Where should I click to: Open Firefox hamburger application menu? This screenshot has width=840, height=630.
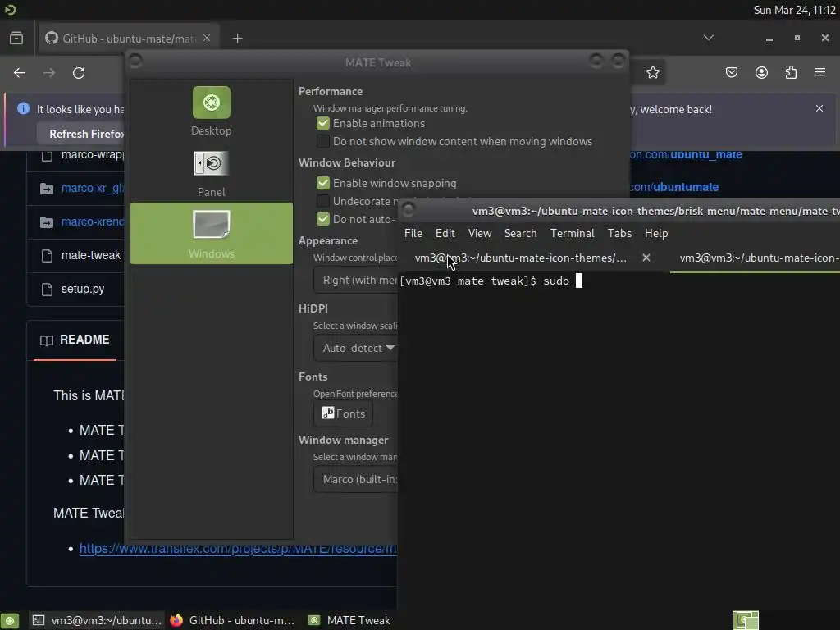click(x=820, y=72)
